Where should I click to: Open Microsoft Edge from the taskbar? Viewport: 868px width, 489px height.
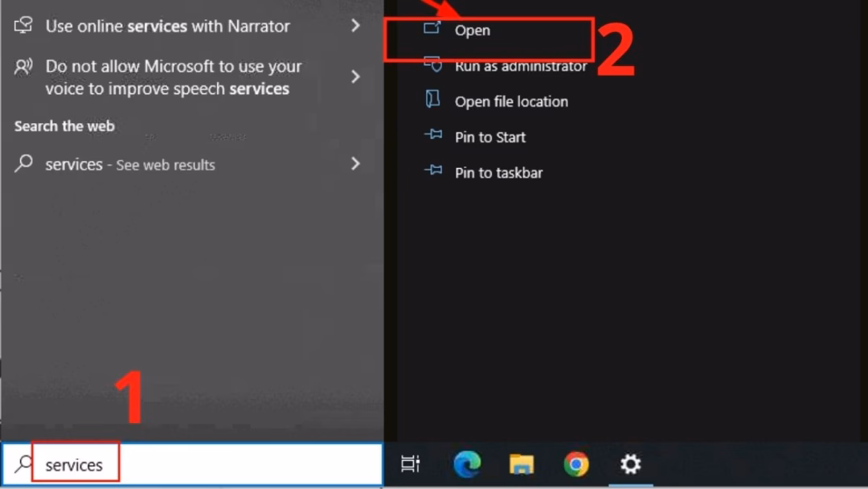point(467,464)
